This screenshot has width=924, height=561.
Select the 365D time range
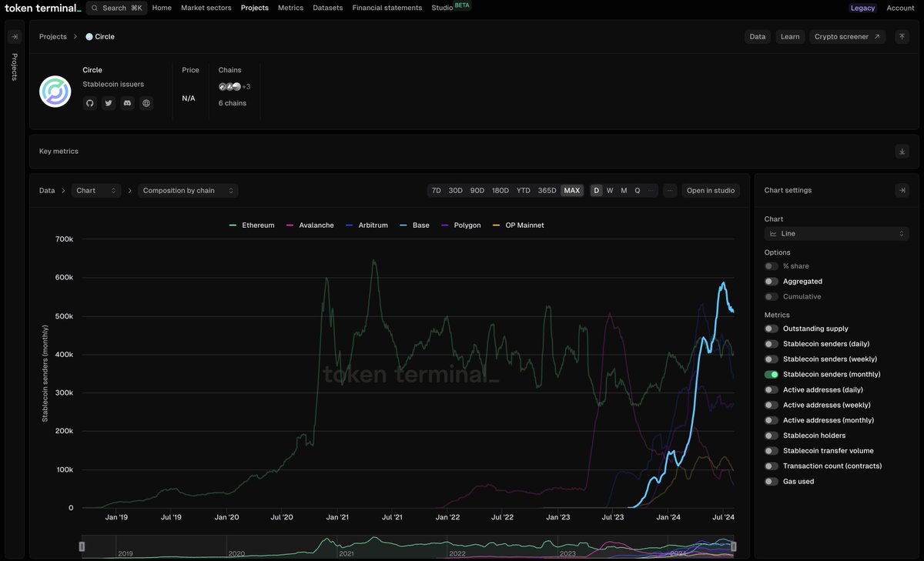click(x=547, y=190)
